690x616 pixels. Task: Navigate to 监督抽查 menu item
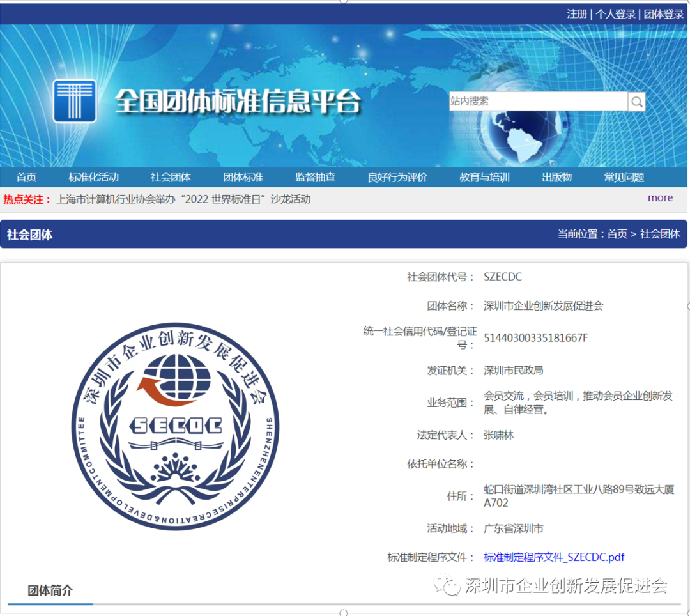(315, 178)
